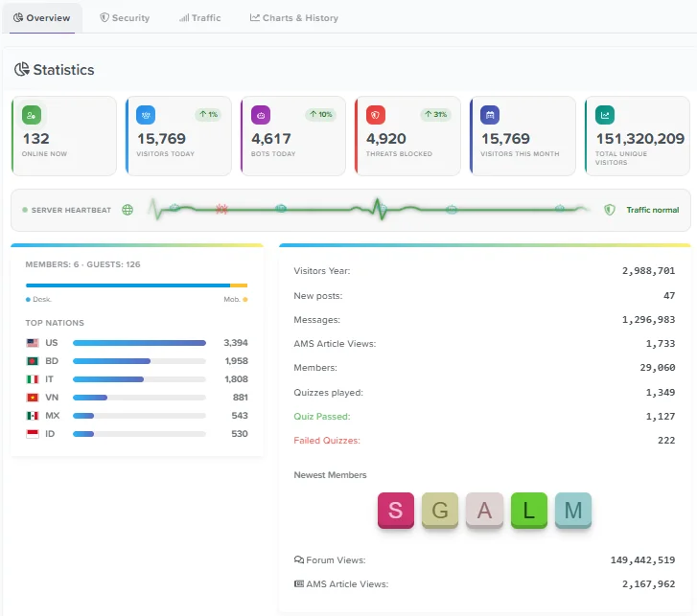Open newest member avatar S
697x616 pixels.
coord(396,511)
